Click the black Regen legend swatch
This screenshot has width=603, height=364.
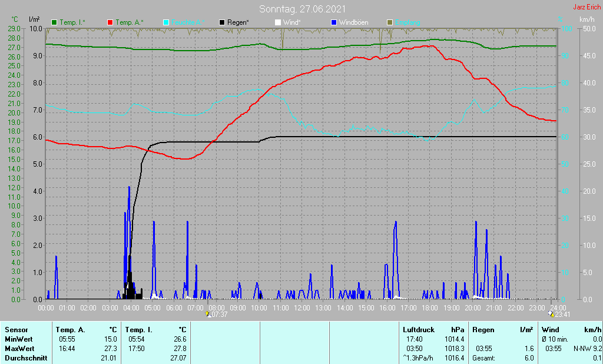click(222, 23)
